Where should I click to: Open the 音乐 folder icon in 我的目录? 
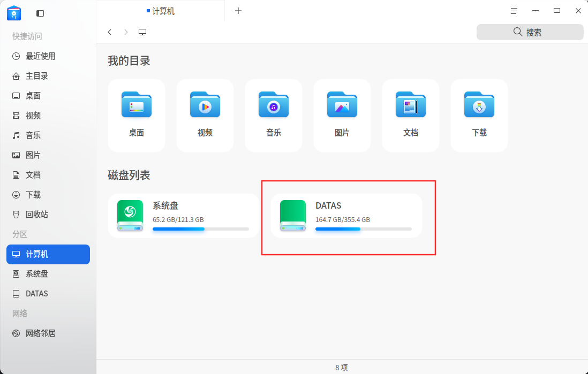coord(274,105)
